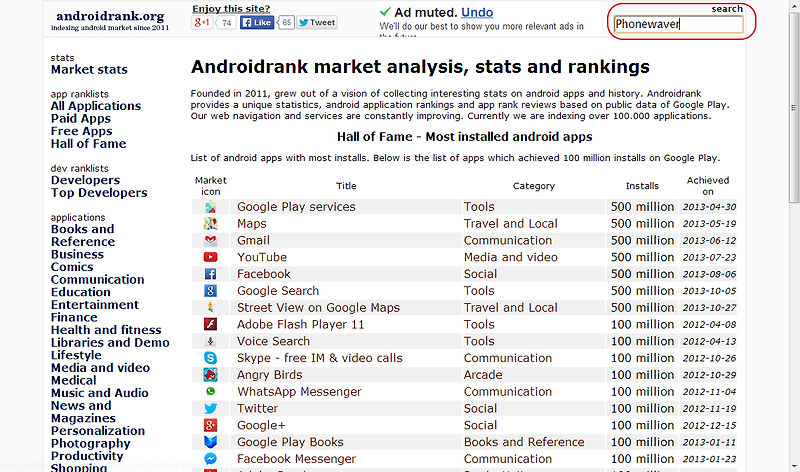Open the Music and Audio category
800x472 pixels.
pos(99,393)
